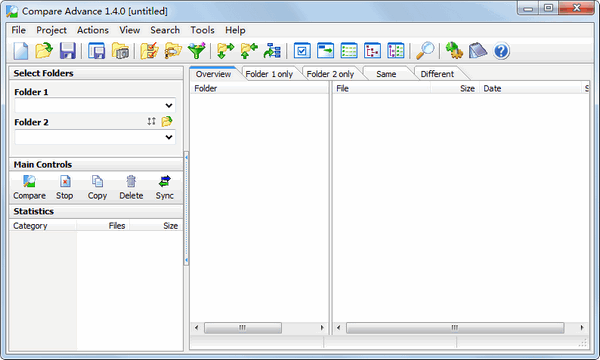
Task: Save project with the floppy disk icon
Action: (68, 51)
